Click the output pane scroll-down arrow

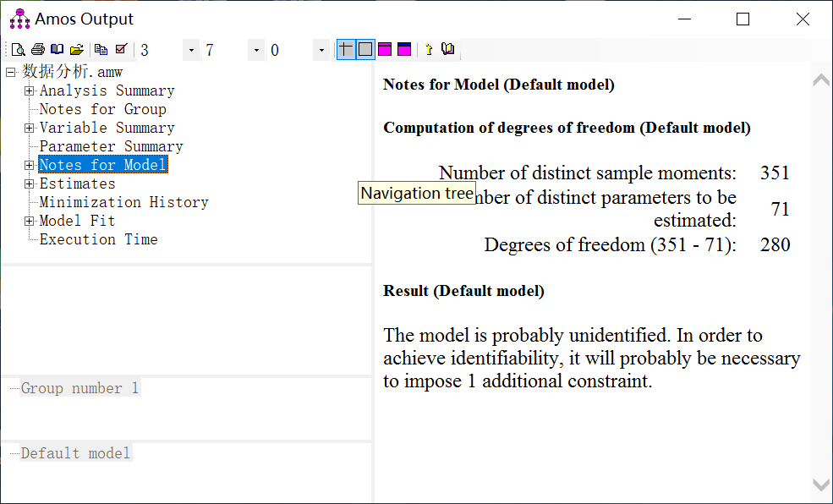point(821,484)
